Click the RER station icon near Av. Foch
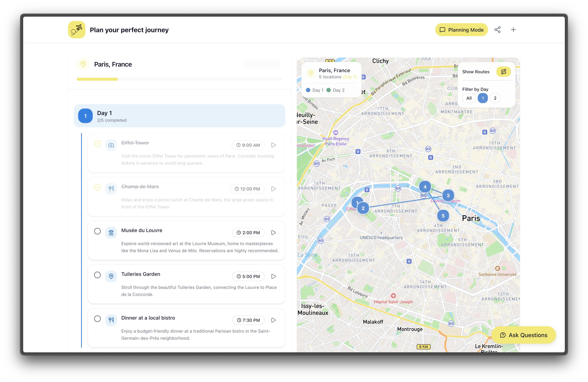 [316, 163]
